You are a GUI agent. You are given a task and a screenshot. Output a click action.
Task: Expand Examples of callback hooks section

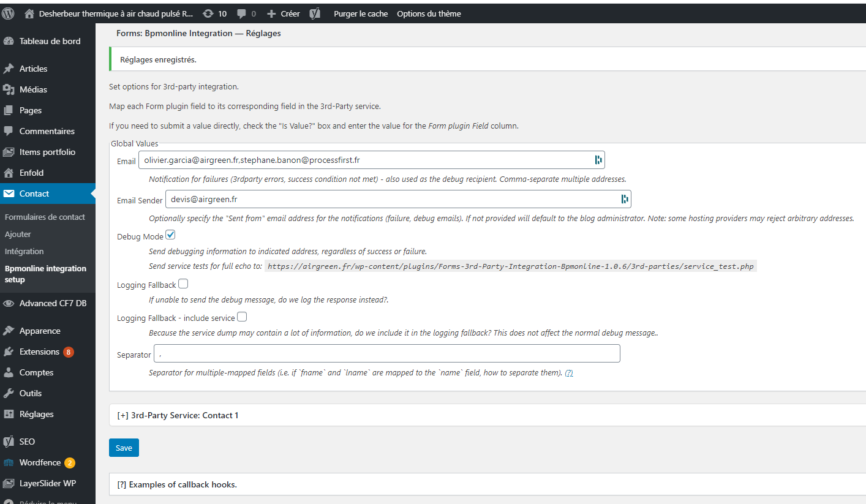pyautogui.click(x=177, y=484)
